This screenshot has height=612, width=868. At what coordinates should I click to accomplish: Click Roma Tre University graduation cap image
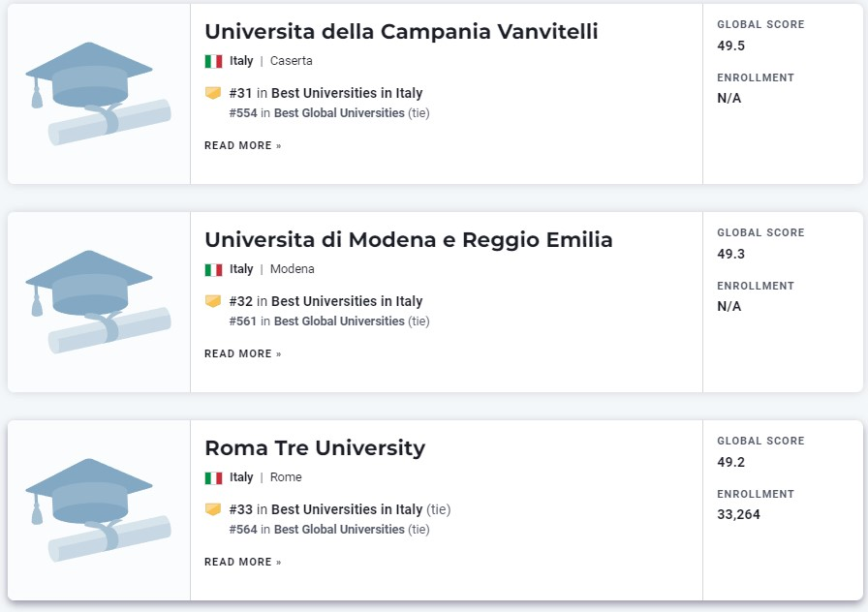99,510
